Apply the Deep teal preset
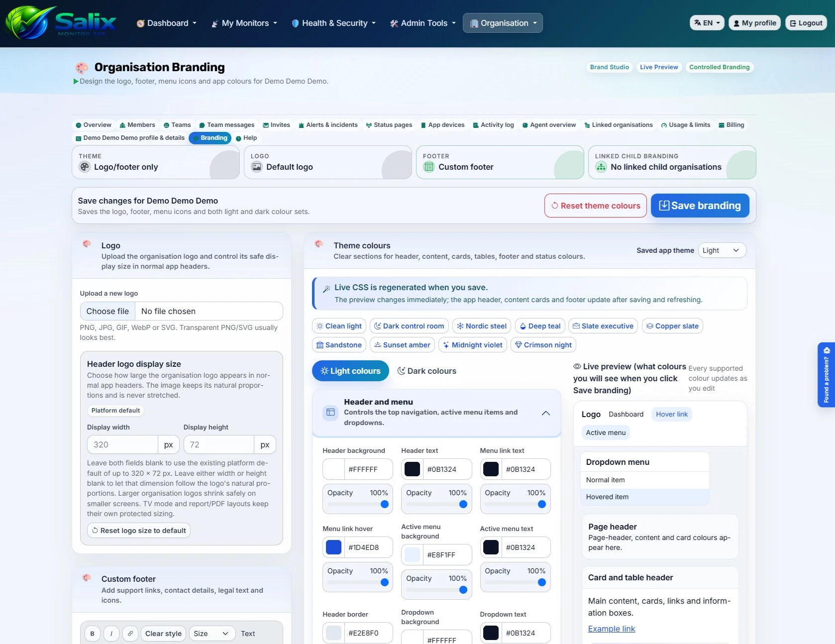Image resolution: width=835 pixels, height=644 pixels. pos(540,326)
